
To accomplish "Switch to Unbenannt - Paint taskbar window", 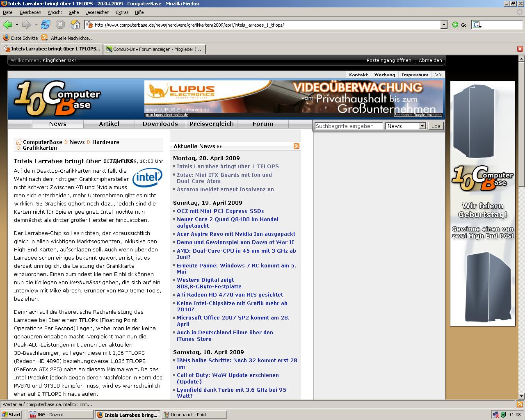I will 194,415.
